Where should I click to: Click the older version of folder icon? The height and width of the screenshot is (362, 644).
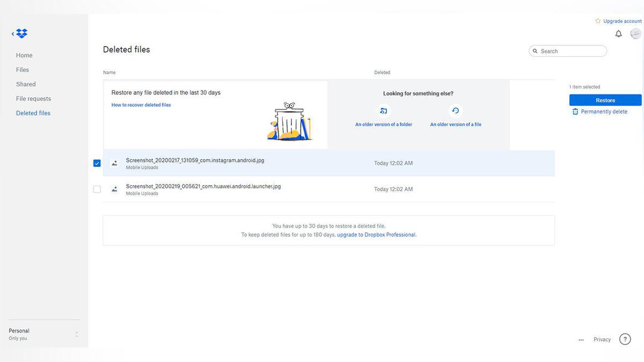(383, 111)
